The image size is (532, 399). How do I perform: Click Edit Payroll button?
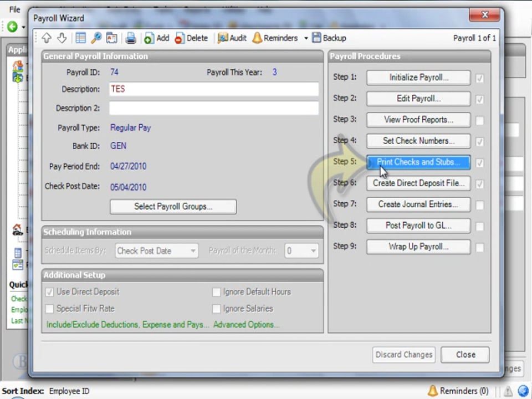(x=418, y=99)
